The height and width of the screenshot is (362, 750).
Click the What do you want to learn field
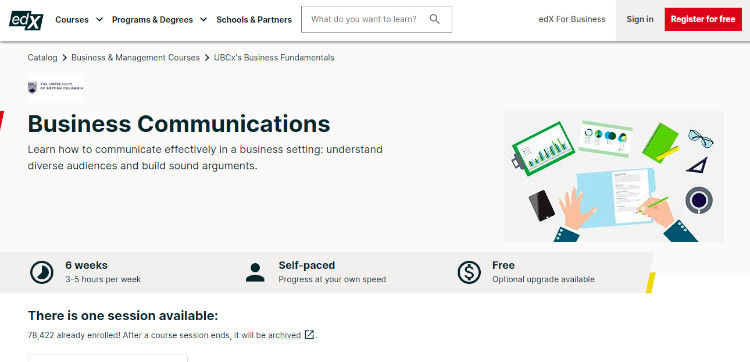point(376,20)
